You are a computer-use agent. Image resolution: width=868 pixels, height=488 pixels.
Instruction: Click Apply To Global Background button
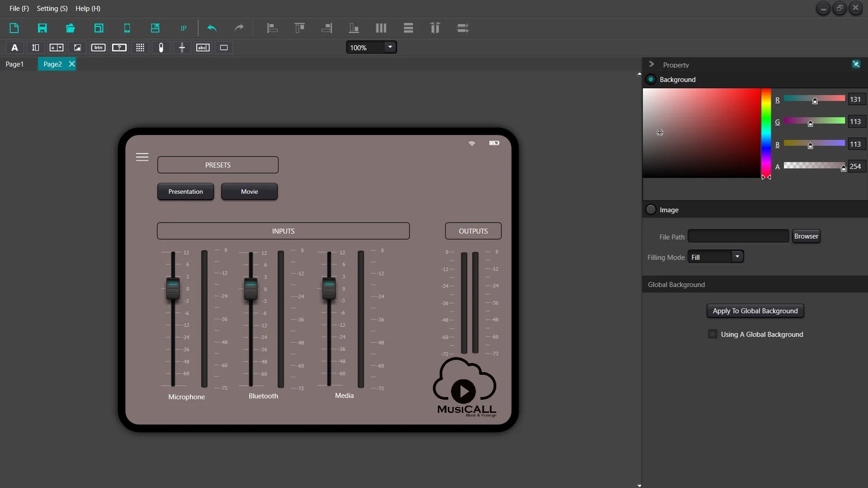point(755,311)
